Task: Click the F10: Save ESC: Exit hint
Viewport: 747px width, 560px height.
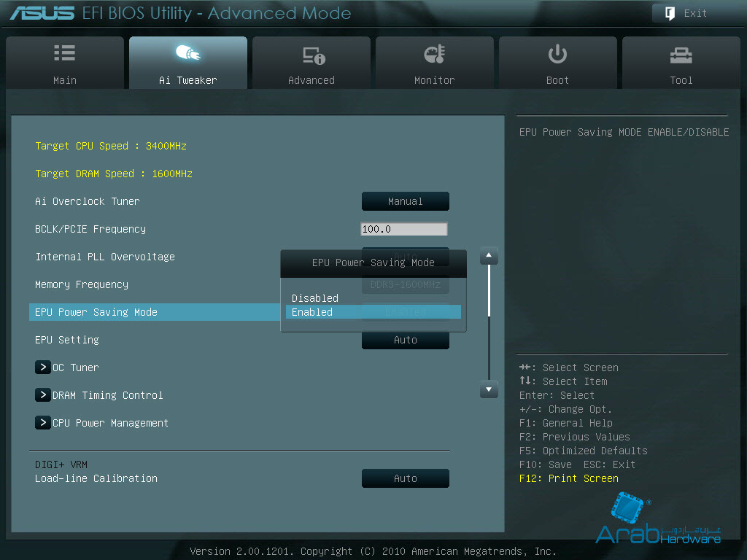Action: pos(577,464)
